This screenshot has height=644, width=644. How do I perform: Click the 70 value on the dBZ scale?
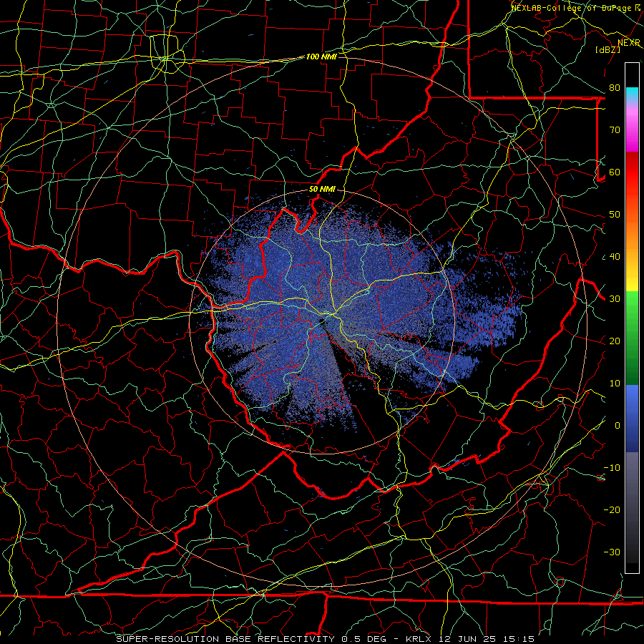click(x=615, y=130)
